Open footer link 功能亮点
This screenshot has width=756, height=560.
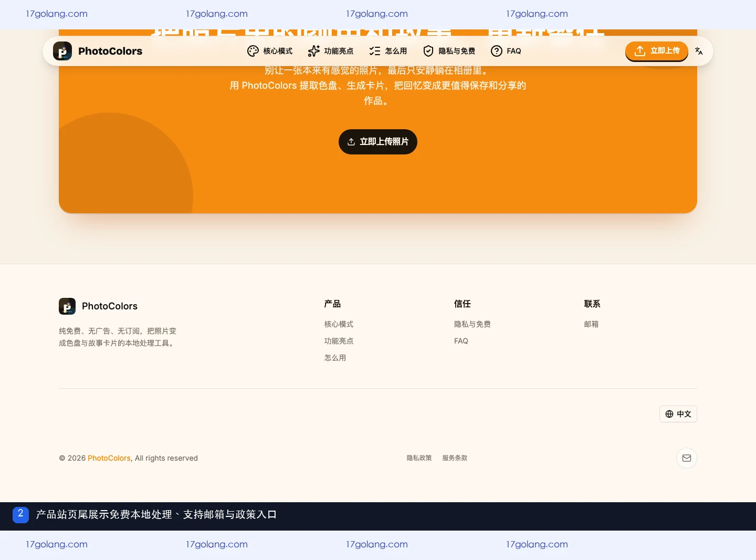pyautogui.click(x=339, y=341)
